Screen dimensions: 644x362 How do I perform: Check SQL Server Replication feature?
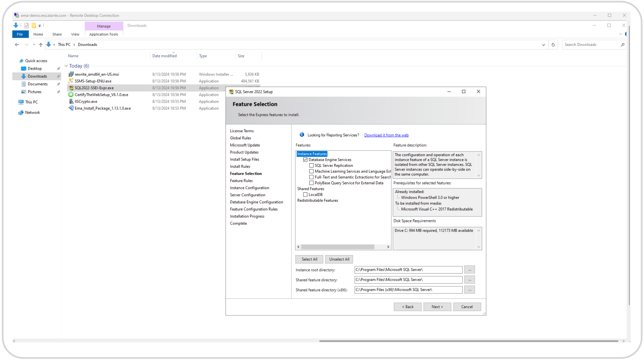coord(311,165)
